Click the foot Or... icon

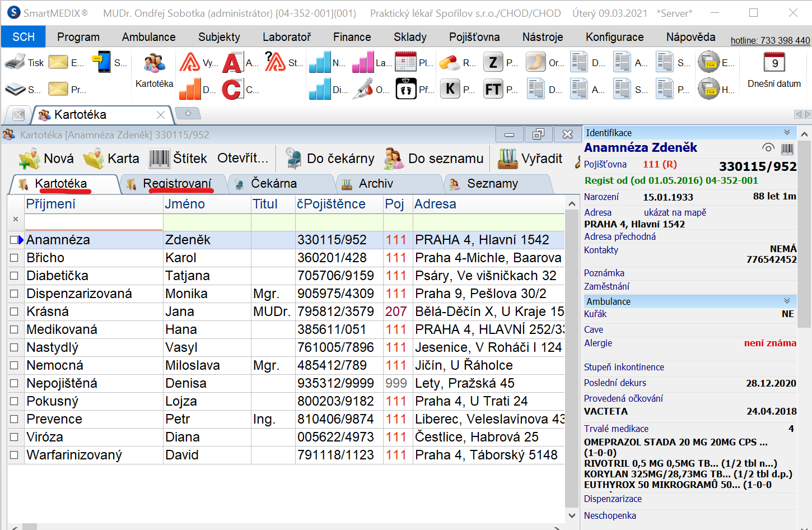point(536,62)
